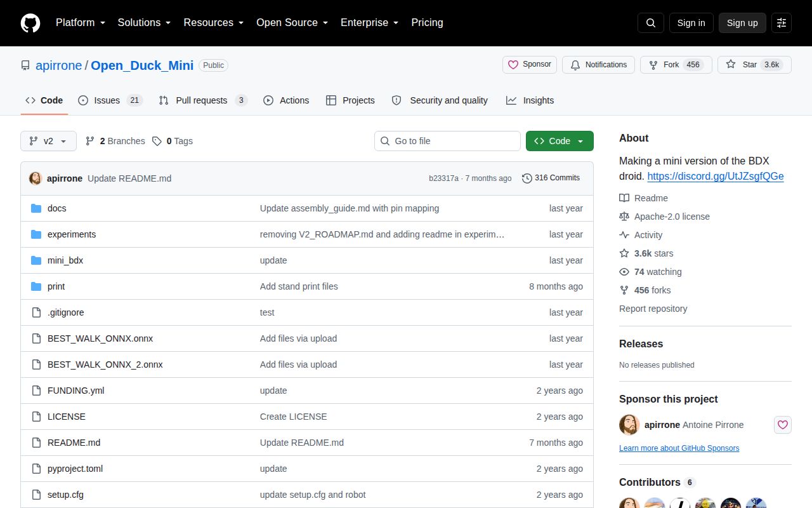Open the setup.cfg file
812x508 pixels.
pos(65,495)
